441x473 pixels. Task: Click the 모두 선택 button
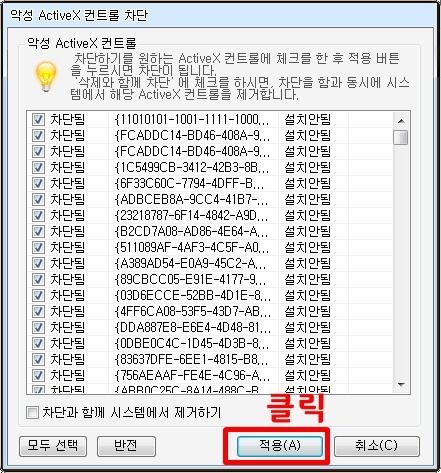tap(53, 446)
